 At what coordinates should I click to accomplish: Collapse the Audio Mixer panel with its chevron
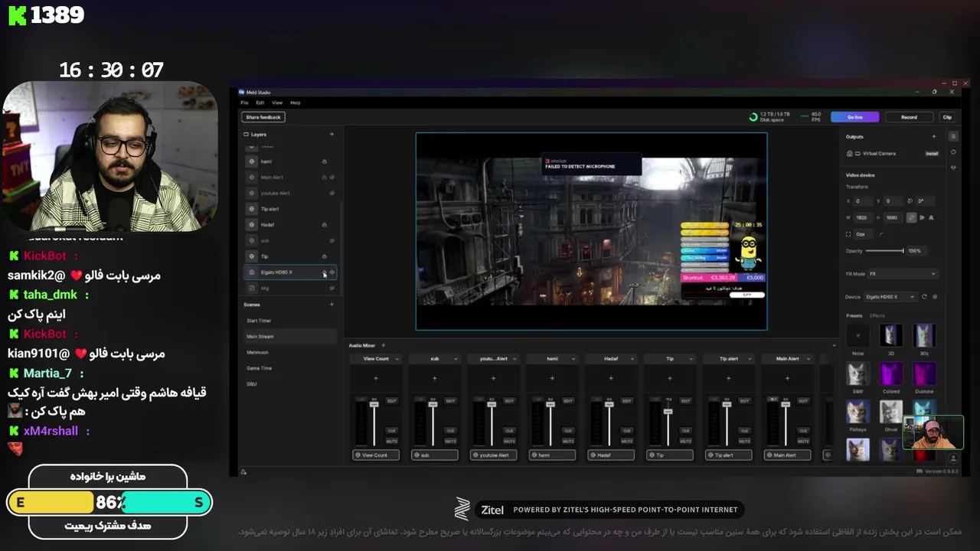pyautogui.click(x=835, y=345)
